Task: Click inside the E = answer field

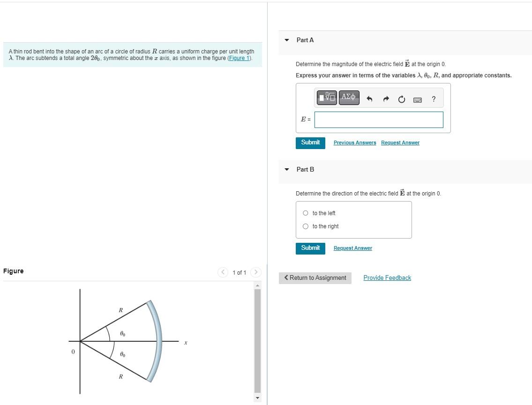Action: click(378, 120)
